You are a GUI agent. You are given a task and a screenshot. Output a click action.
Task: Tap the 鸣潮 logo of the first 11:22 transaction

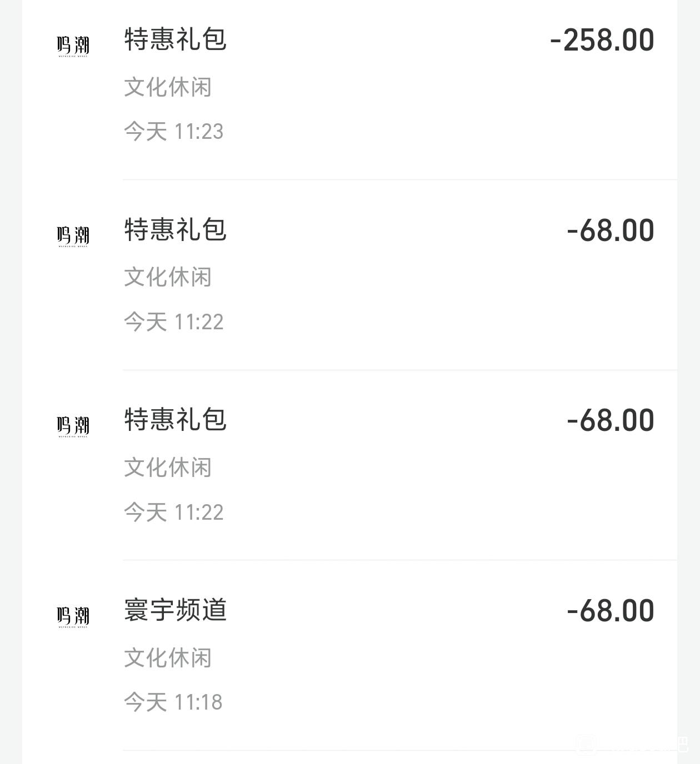click(73, 236)
